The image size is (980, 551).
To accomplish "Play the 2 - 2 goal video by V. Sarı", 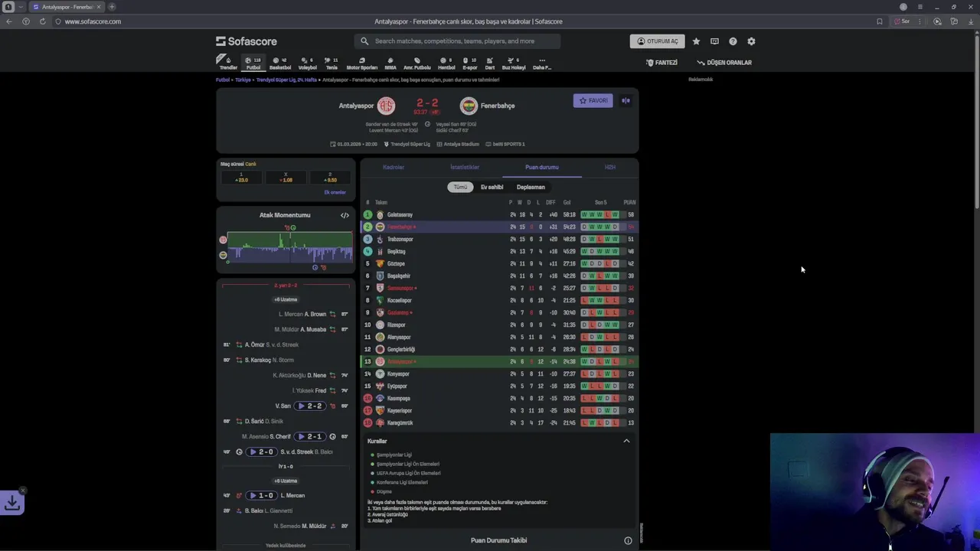I will point(310,406).
